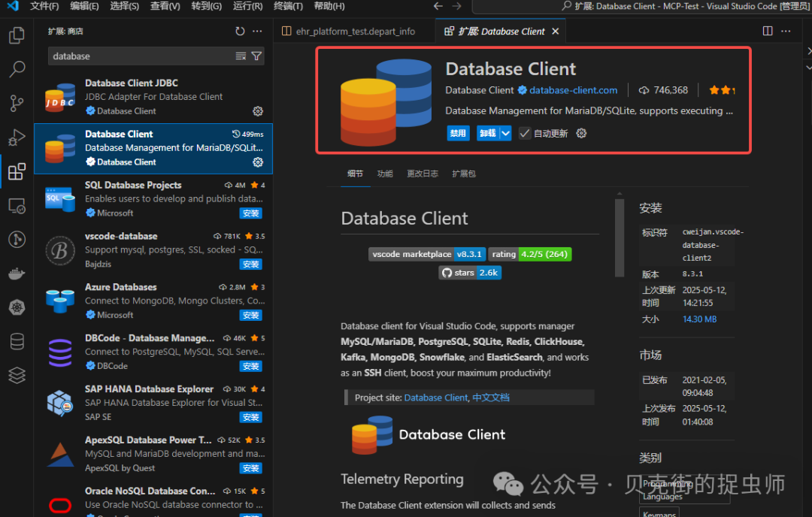Open the Database Client project site link
This screenshot has height=517, width=812.
(435, 398)
